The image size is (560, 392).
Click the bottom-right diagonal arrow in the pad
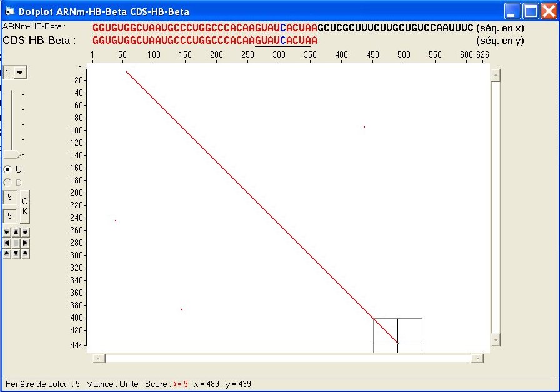pyautogui.click(x=25, y=253)
